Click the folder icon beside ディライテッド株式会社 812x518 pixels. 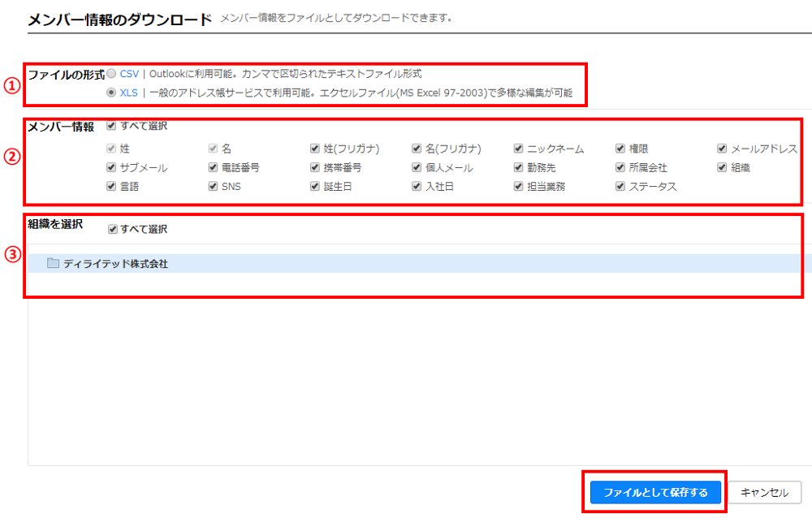pyautogui.click(x=53, y=264)
